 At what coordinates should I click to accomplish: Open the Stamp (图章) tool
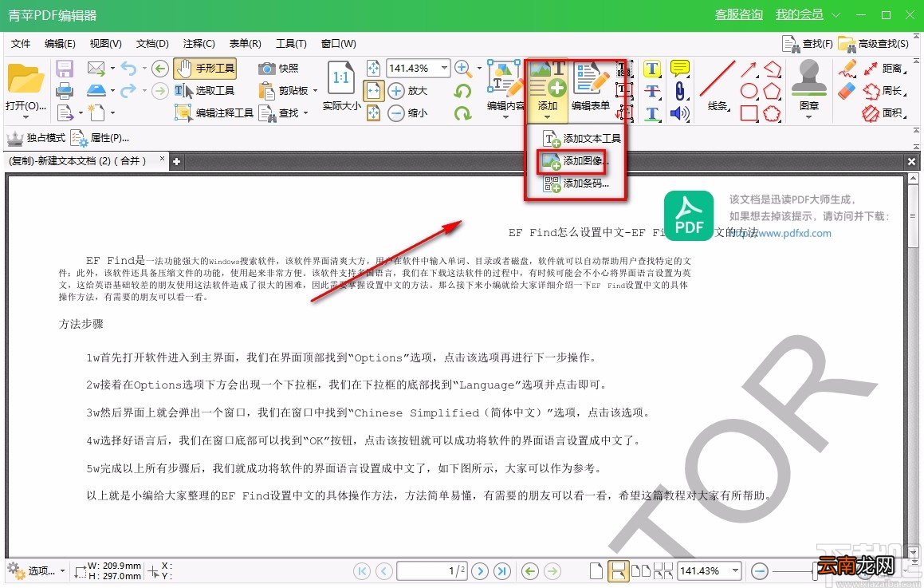(809, 86)
